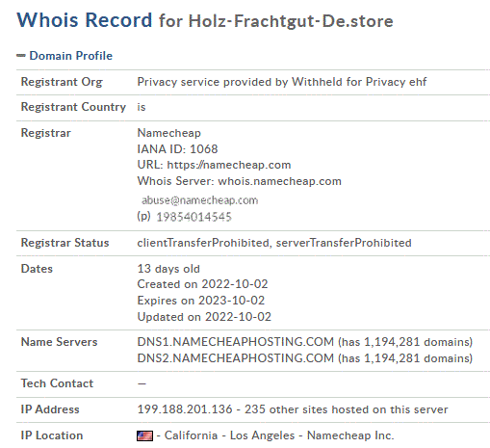
Task: Click the IANA ID: 1068 line
Action: coord(177,149)
